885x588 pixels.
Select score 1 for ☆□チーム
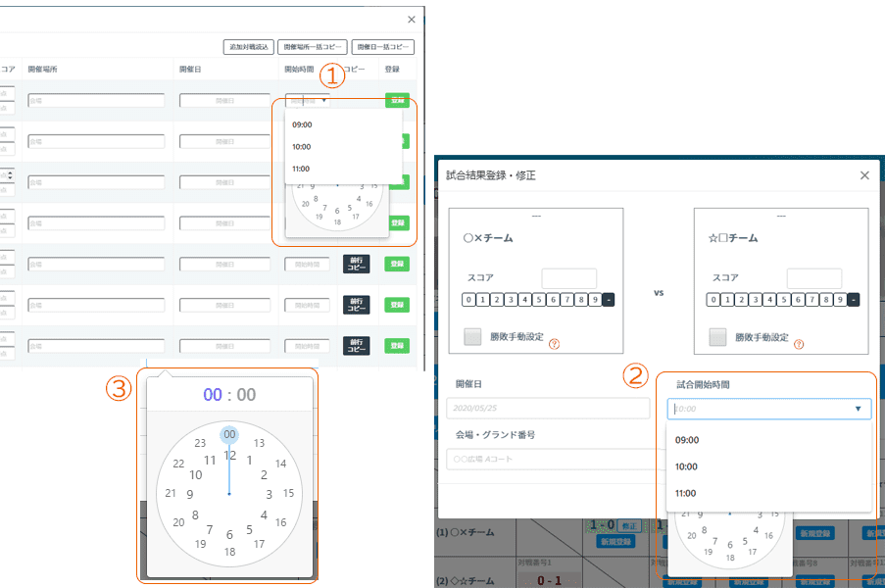(727, 300)
